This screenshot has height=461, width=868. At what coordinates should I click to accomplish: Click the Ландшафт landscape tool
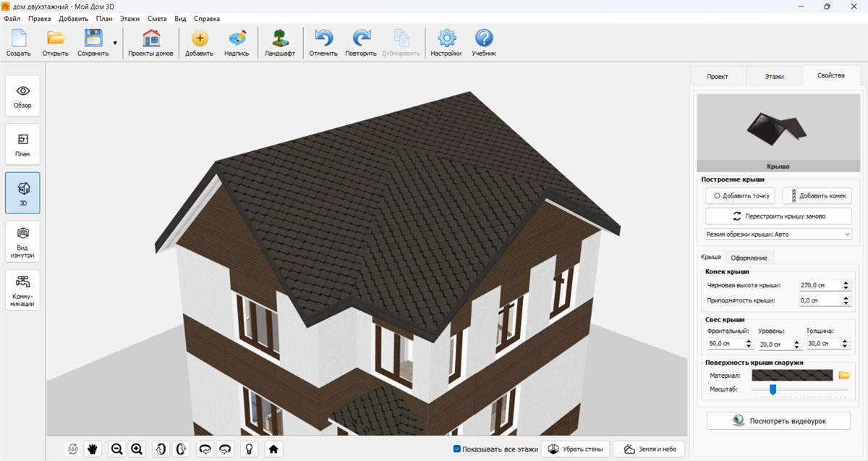(279, 43)
